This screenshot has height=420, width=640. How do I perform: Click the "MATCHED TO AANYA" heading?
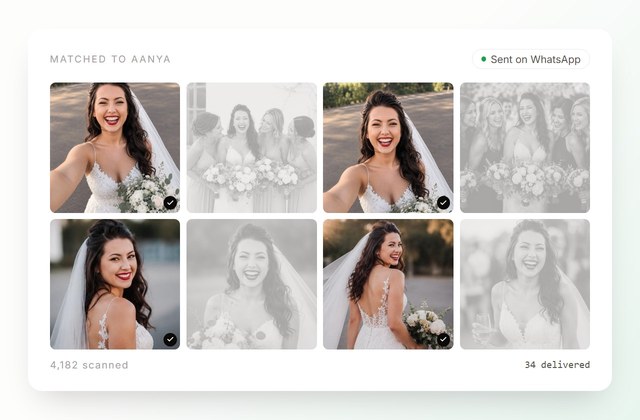[110, 59]
